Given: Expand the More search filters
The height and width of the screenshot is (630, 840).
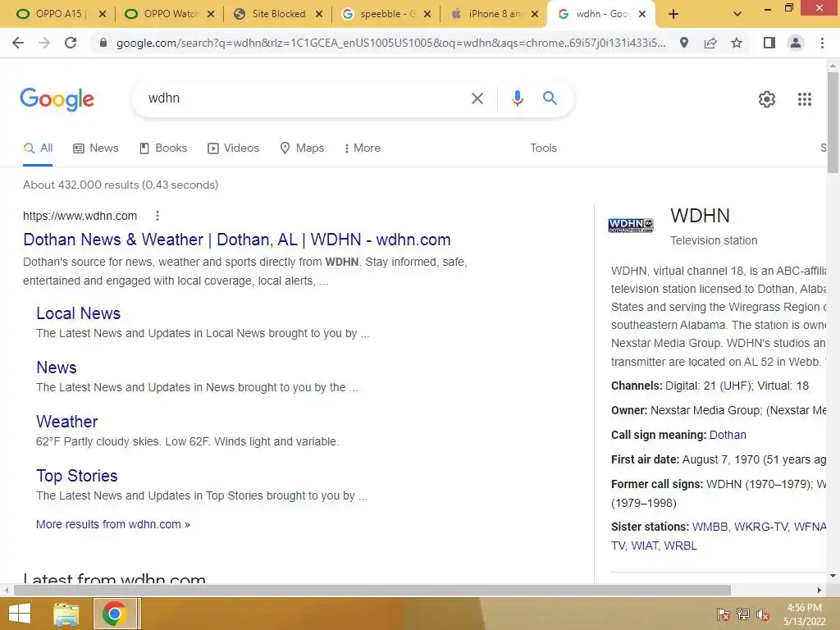Looking at the screenshot, I should click(362, 148).
